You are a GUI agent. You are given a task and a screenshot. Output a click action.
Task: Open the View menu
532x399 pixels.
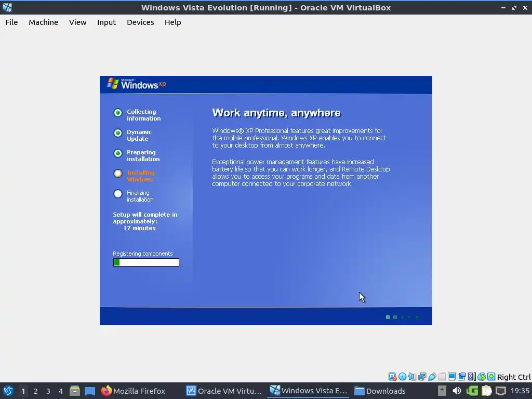78,22
